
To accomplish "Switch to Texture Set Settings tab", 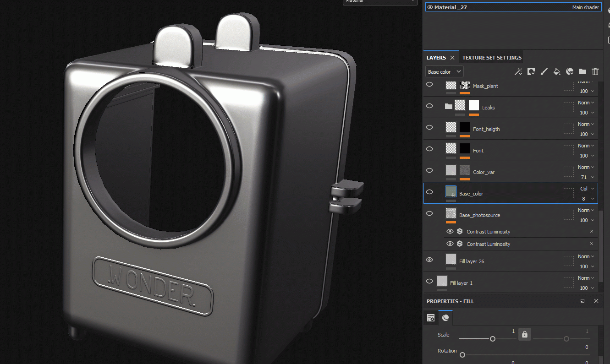I will (x=492, y=58).
